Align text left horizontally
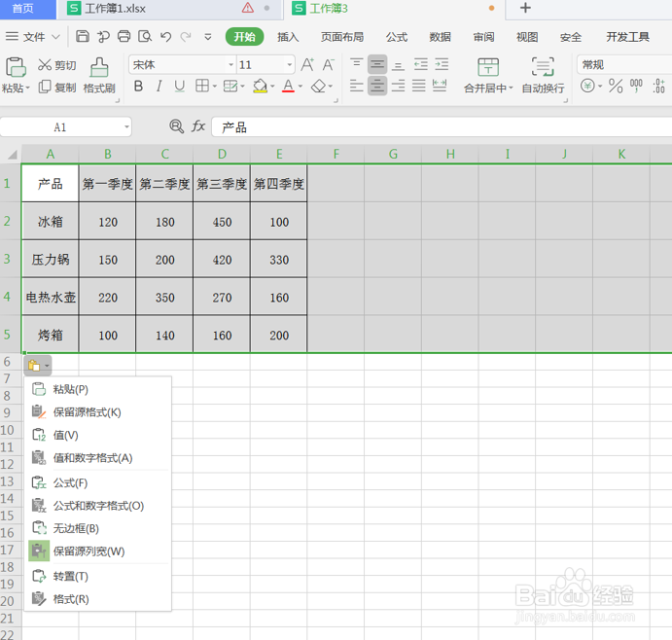Screen dimensions: 672x640 coord(357,86)
